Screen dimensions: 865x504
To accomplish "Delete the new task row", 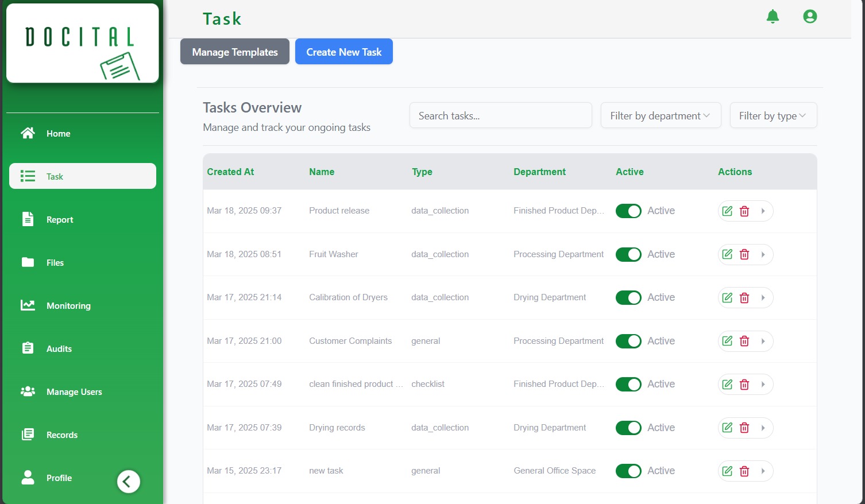I will point(744,471).
